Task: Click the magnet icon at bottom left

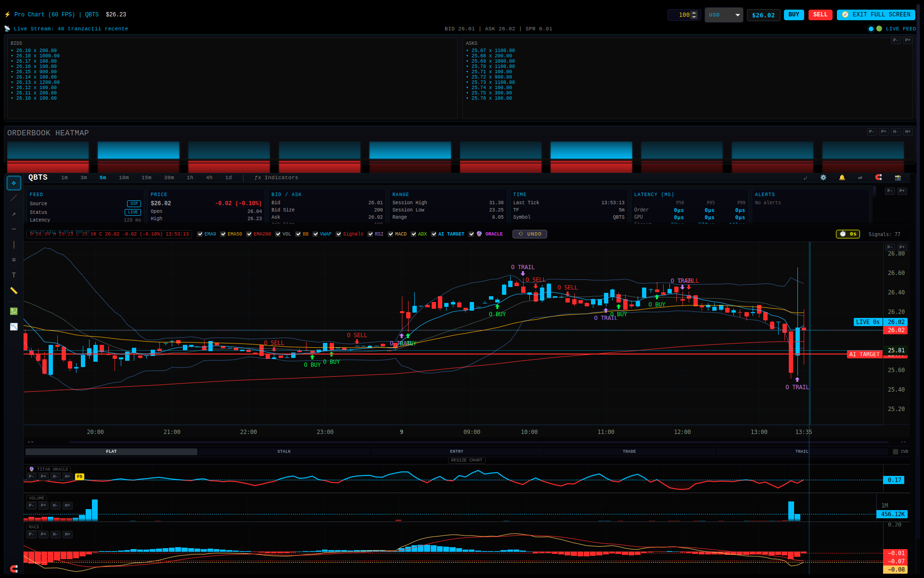Action: pyautogui.click(x=14, y=569)
